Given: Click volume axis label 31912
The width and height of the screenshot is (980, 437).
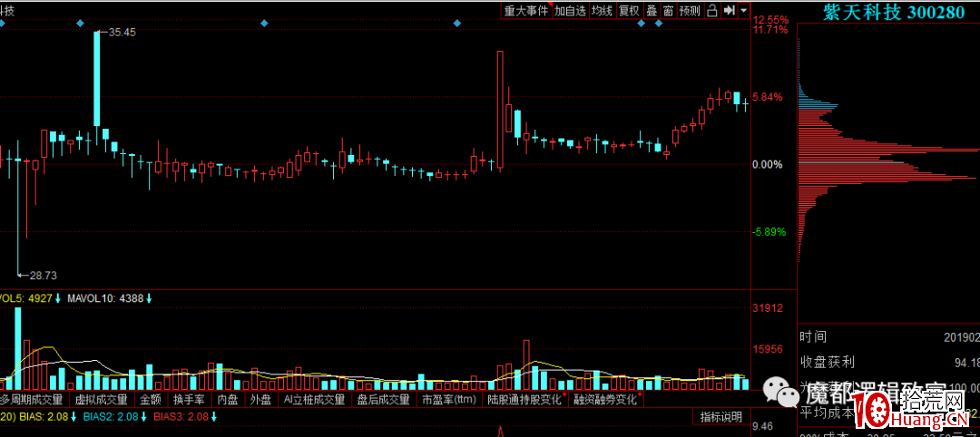Looking at the screenshot, I should (x=768, y=307).
